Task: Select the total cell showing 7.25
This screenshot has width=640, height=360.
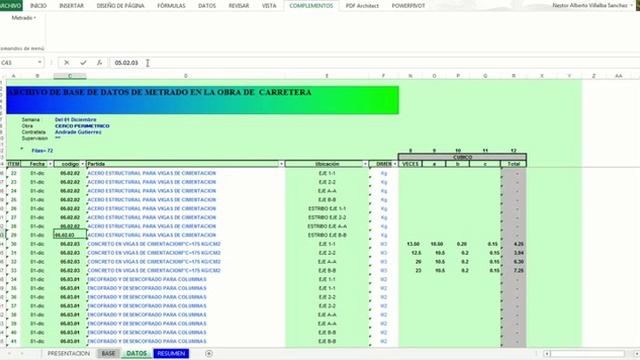Action: point(513,271)
